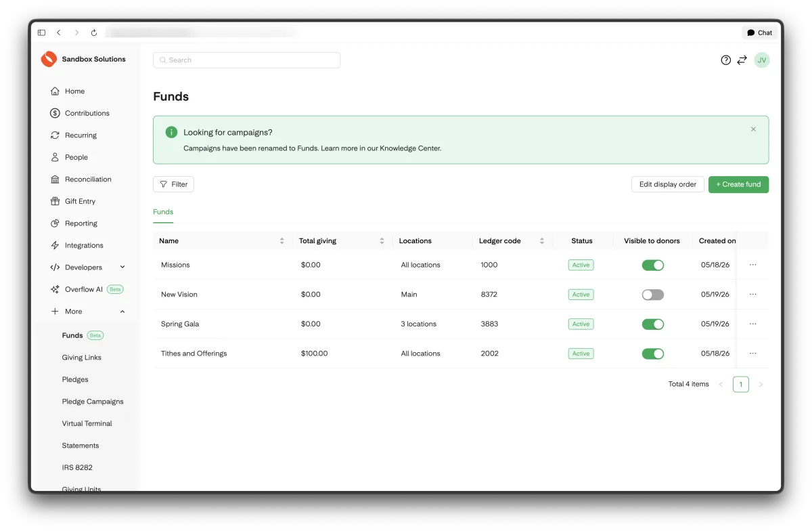Sort by Name column arrows
Screen dimensions: 812x531
(x=281, y=241)
